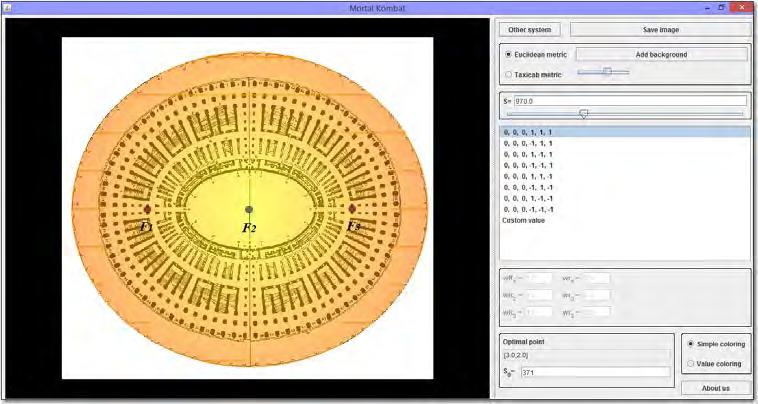Click the Other system button
The image size is (758, 404).
(529, 29)
